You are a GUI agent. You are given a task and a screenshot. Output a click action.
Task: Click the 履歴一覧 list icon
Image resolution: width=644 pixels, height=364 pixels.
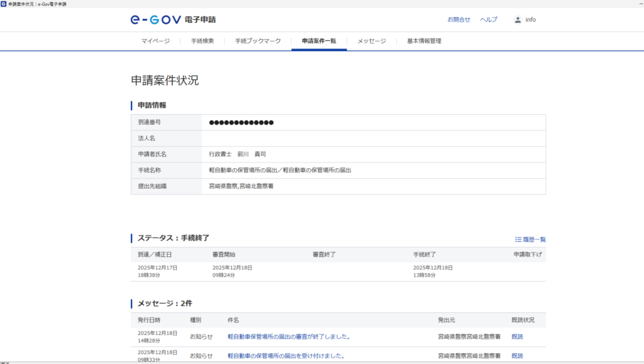(x=518, y=239)
